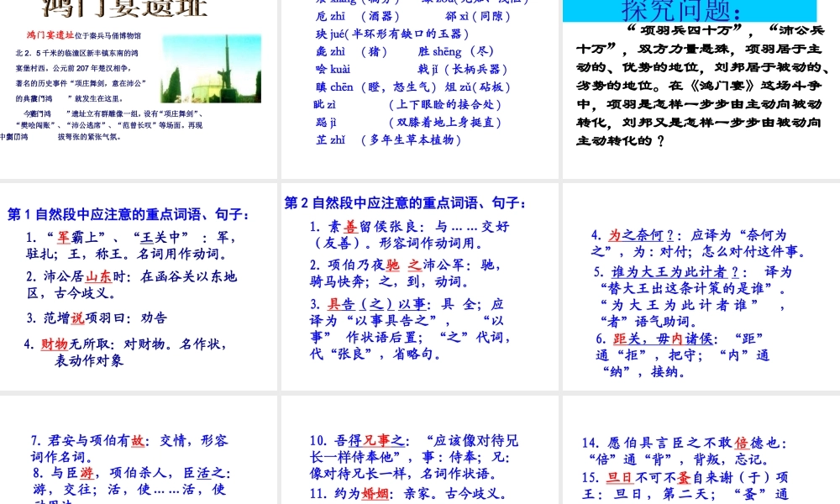
Task: Click item 5 谁为大王为此计者?
Action: (693, 297)
